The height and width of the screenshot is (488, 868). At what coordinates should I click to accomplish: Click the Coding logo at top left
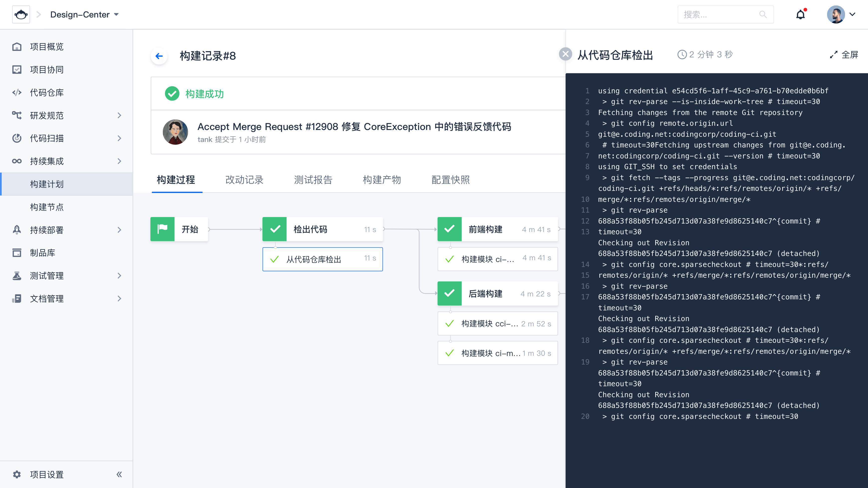(21, 14)
